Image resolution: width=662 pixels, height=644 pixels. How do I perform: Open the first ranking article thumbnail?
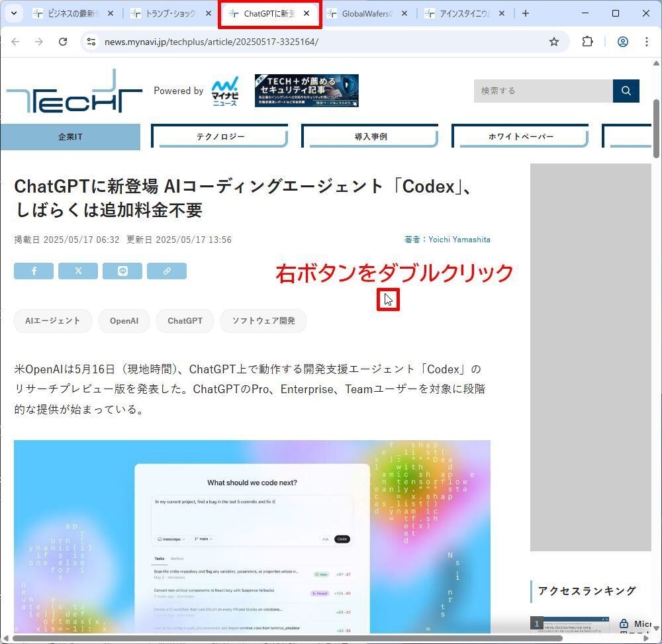569,625
